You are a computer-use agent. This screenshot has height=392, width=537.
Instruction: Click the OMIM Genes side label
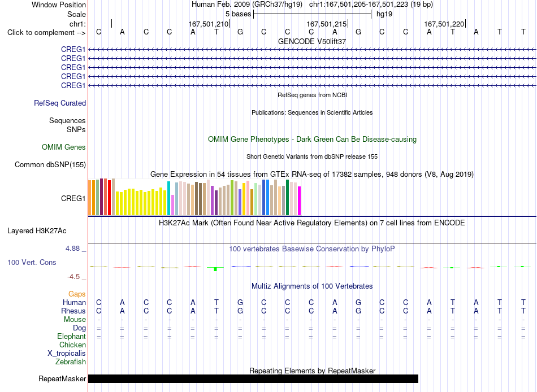(x=64, y=147)
